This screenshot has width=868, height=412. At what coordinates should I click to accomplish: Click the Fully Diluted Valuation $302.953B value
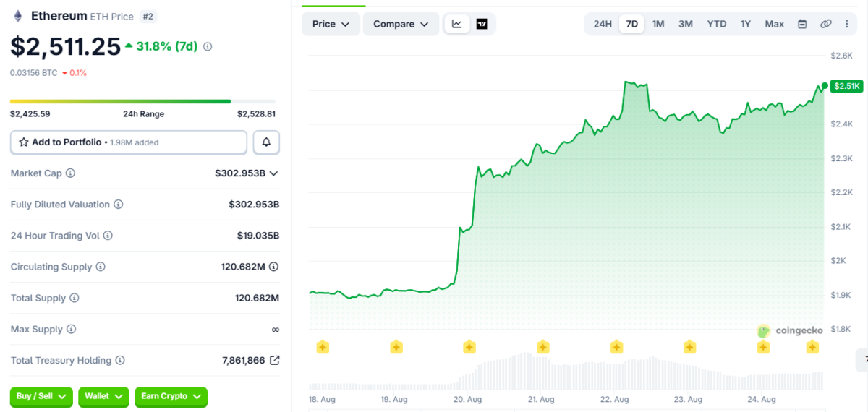coord(254,205)
